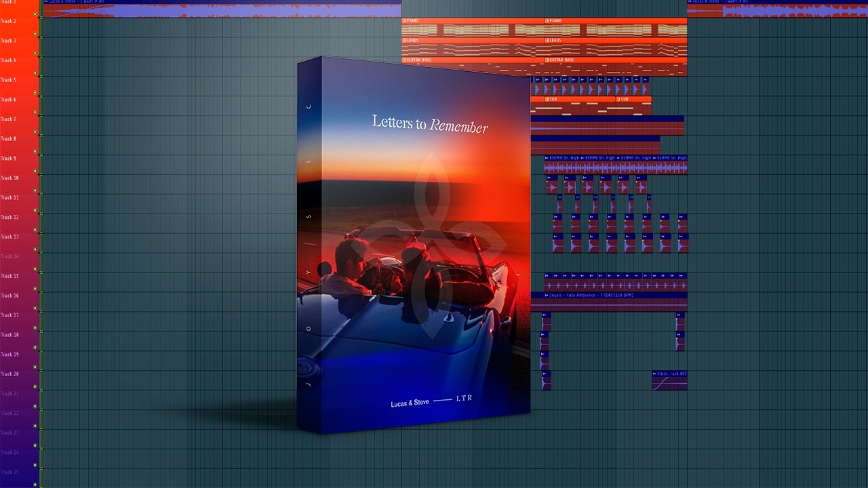Select the Lucas & Steve audio clip waveform at top left
The width and height of the screenshot is (868, 488).
pos(222,11)
